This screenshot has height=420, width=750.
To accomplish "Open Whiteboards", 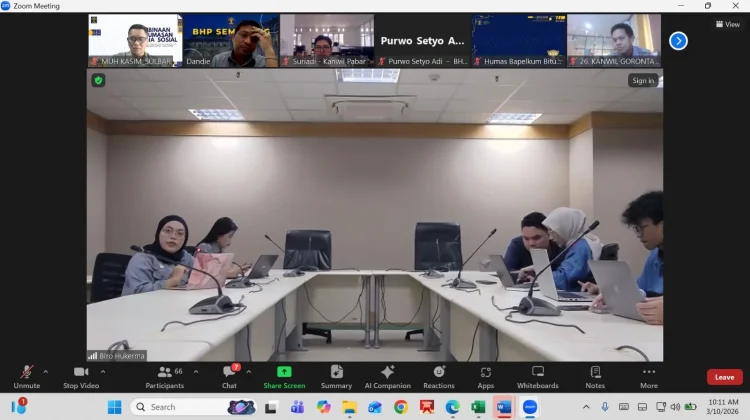I will click(537, 376).
